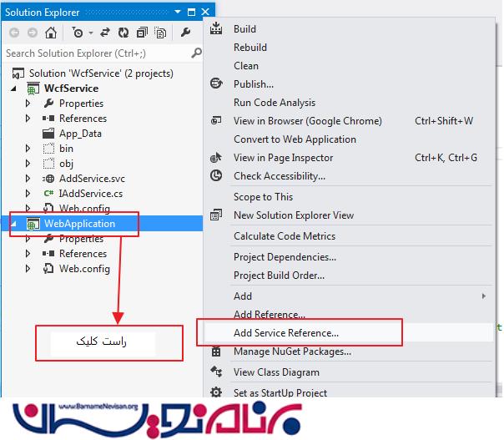Select IAddService.cs file in the tree

[90, 194]
